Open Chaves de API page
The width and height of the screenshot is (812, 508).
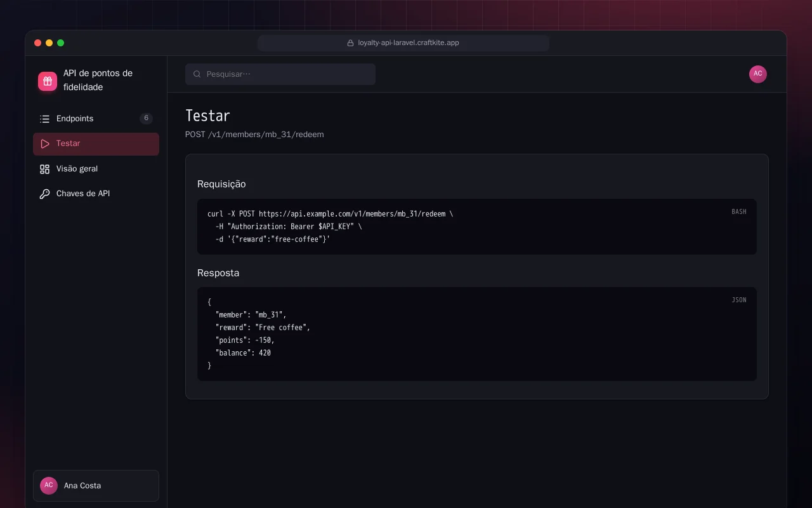point(96,194)
